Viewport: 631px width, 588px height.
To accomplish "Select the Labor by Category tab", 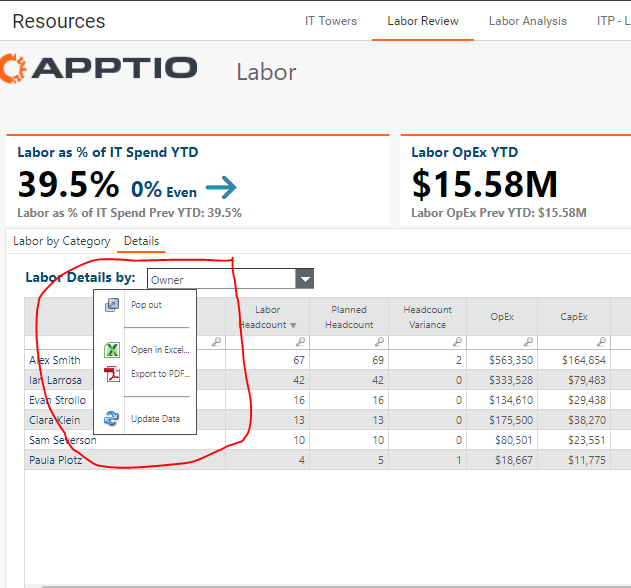I will pyautogui.click(x=62, y=241).
